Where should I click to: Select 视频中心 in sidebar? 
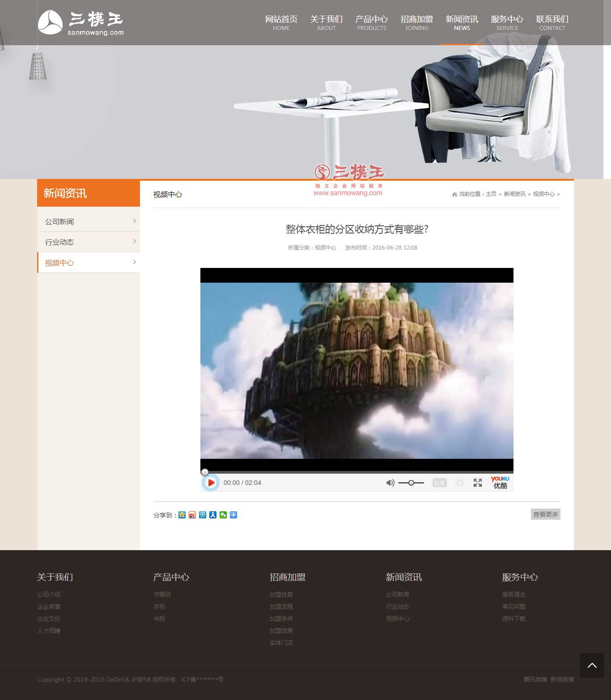click(x=89, y=263)
